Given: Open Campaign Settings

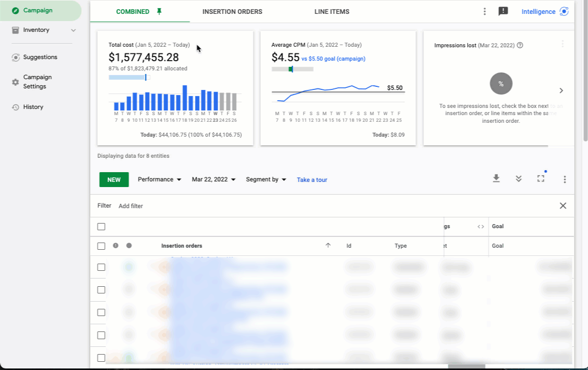Looking at the screenshot, I should tap(37, 81).
